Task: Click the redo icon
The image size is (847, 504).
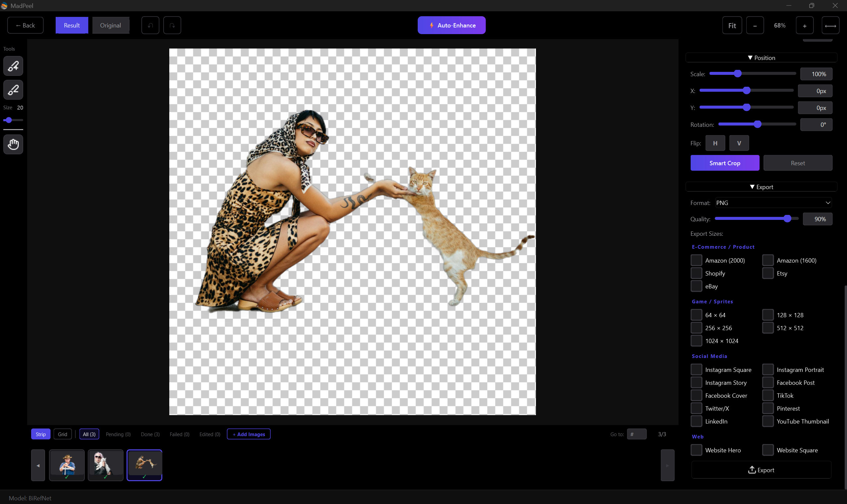Action: point(172,25)
